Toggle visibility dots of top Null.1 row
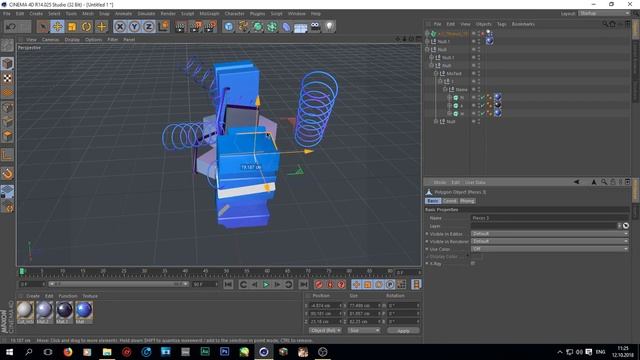 [479, 41]
